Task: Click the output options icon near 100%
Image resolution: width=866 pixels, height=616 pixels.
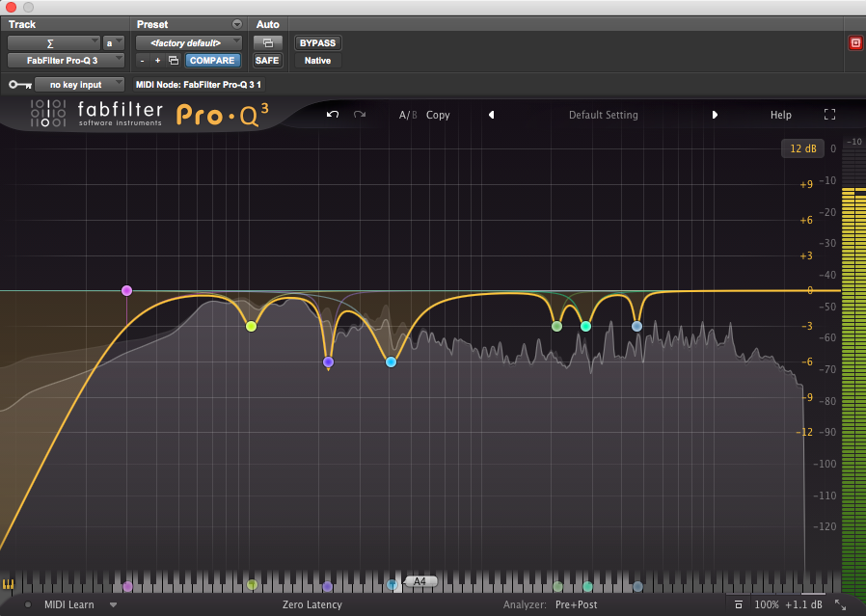Action: point(739,605)
